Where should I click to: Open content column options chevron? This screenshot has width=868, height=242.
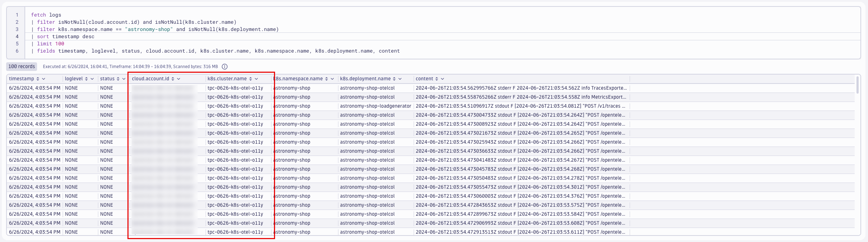[442, 79]
